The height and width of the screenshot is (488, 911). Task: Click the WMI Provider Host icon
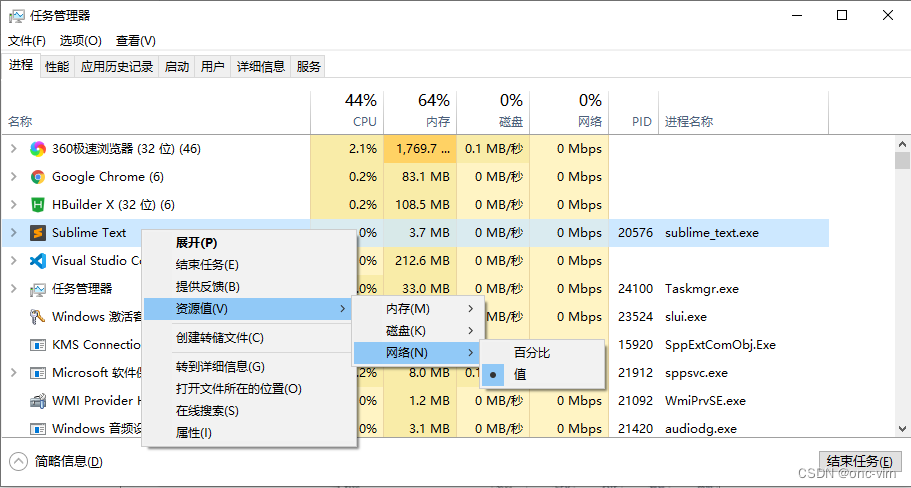38,401
